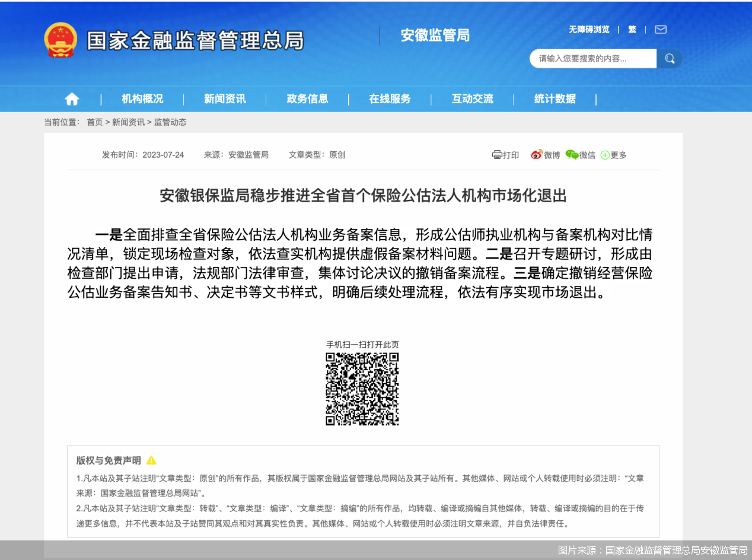This screenshot has width=752, height=560.
Task: Share the article to 微博 (Weibo)
Action: (x=545, y=155)
